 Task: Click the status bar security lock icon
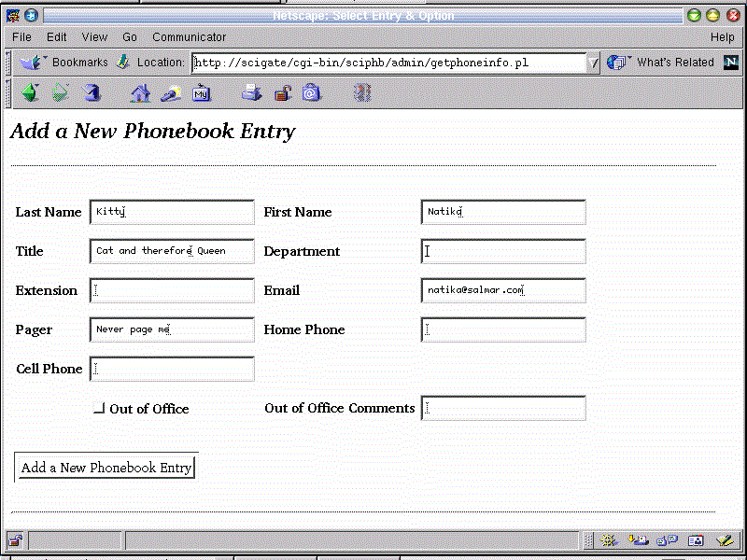(x=16, y=540)
